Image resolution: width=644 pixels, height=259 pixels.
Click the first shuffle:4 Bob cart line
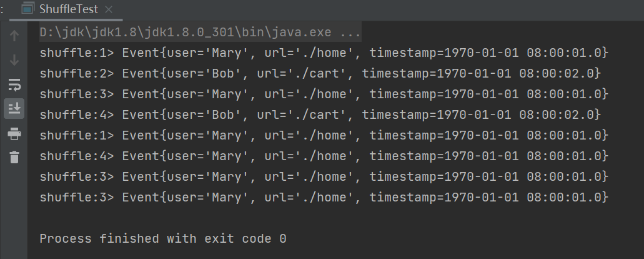(319, 114)
